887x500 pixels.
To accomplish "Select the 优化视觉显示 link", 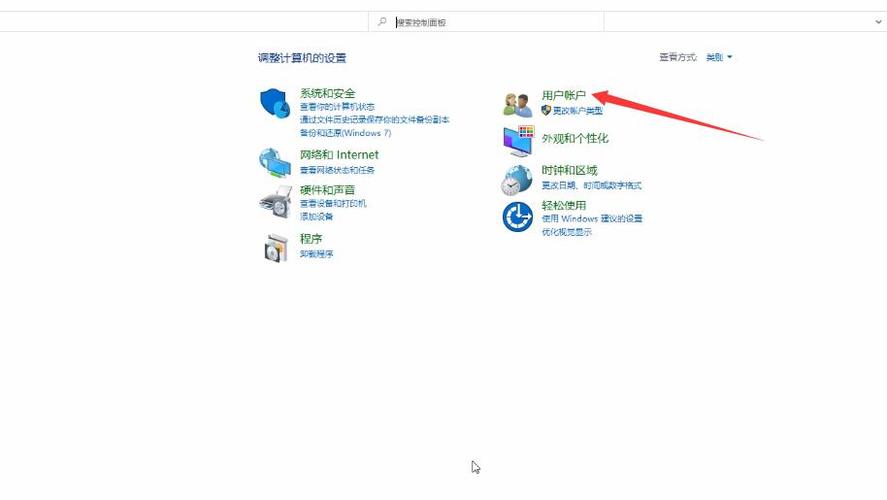I will tap(566, 232).
